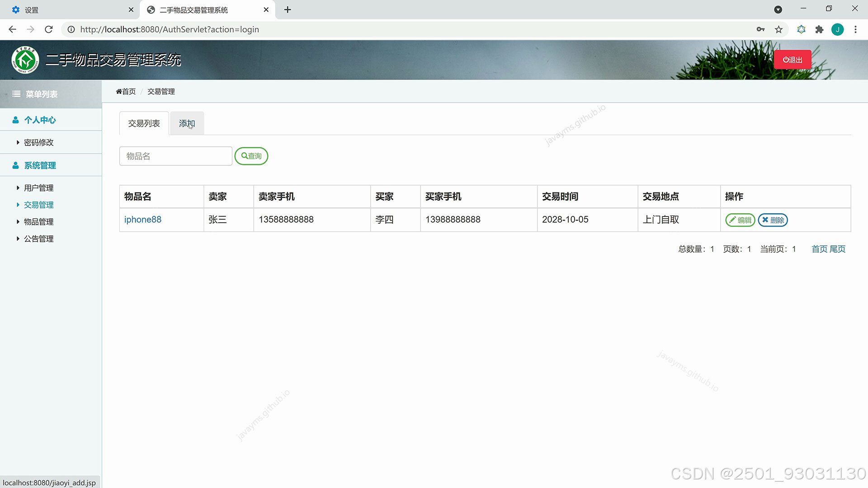868x488 pixels.
Task: Restore down the browser window
Action: [x=829, y=9]
